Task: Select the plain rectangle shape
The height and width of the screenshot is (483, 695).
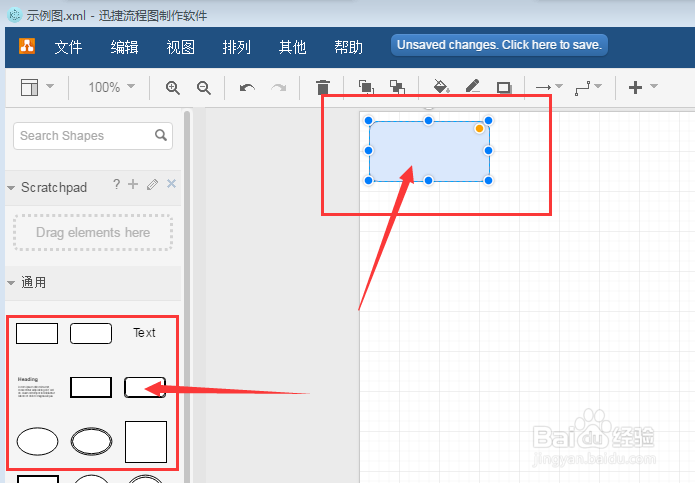Action: click(37, 333)
